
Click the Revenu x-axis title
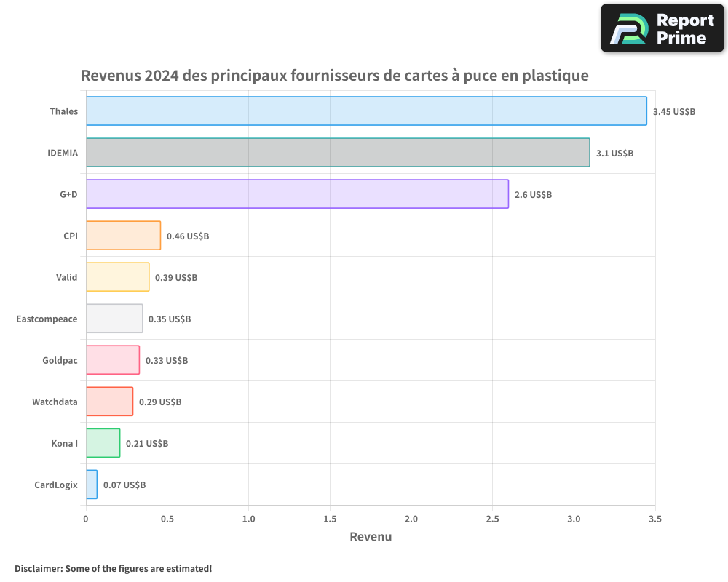pos(371,537)
